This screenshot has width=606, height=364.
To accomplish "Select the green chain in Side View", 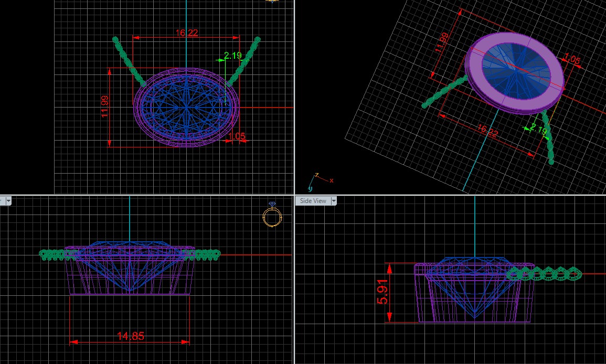I will point(546,274).
